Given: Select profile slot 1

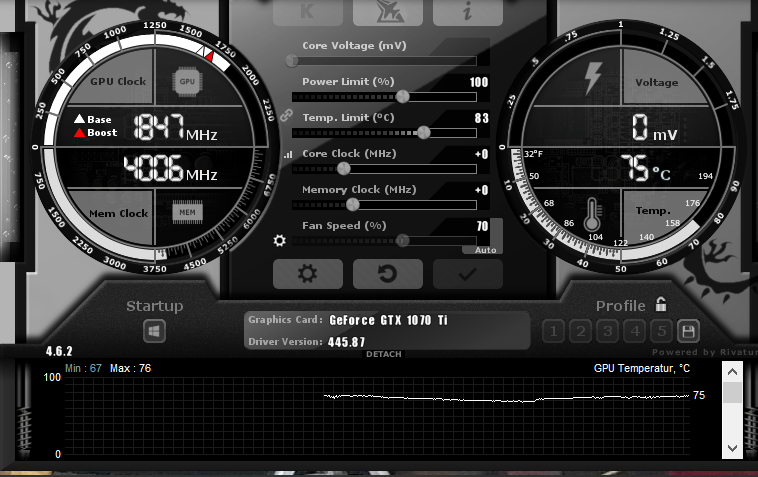Looking at the screenshot, I should [x=554, y=332].
